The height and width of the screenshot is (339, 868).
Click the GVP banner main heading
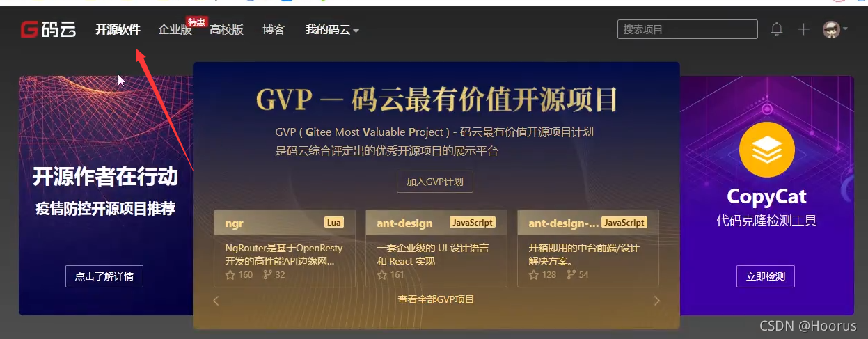point(437,100)
